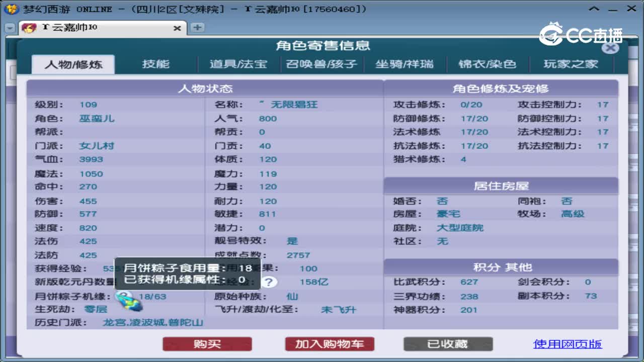This screenshot has height=362, width=644.
Task: Click the 加入购物车 button
Action: click(330, 344)
